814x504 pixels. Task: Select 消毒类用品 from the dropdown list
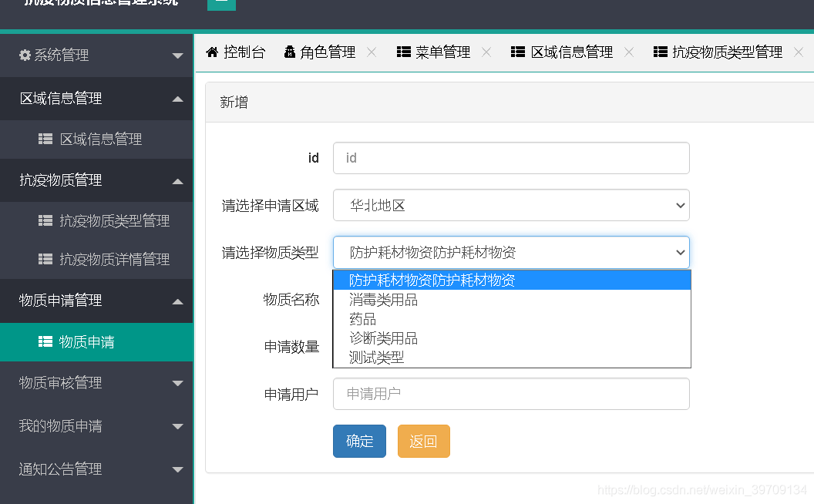pos(383,300)
